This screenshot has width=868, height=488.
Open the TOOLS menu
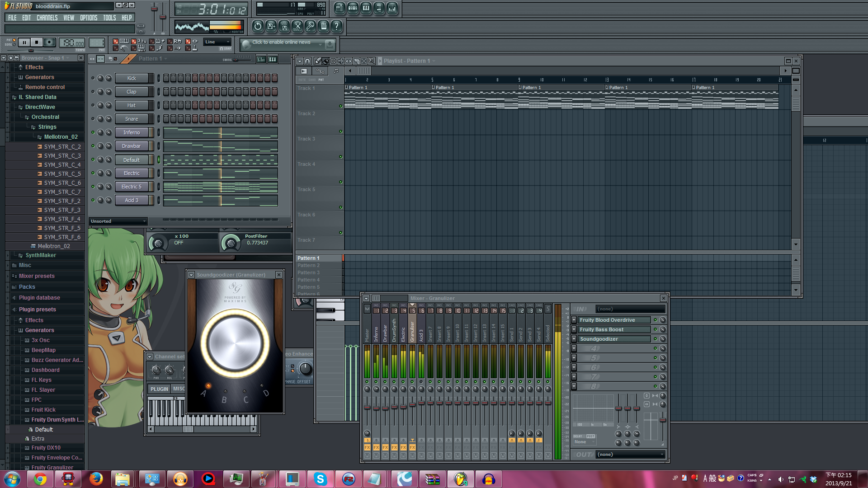[109, 18]
